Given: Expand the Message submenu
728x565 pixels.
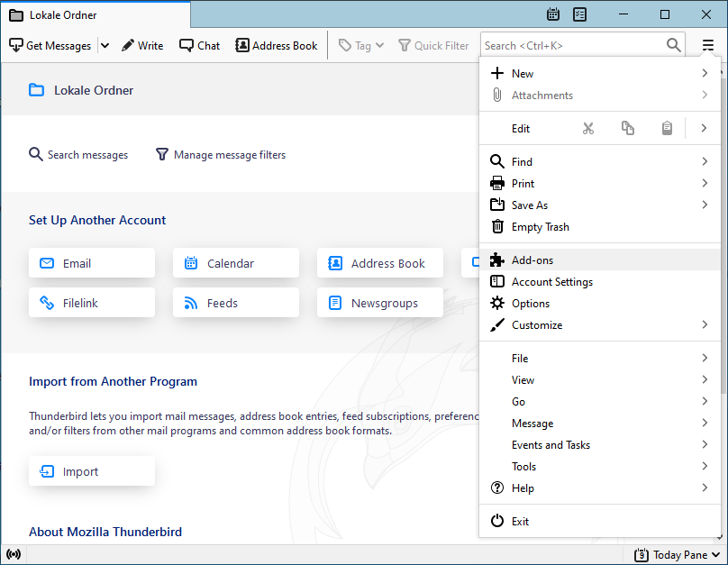Looking at the screenshot, I should (x=599, y=423).
